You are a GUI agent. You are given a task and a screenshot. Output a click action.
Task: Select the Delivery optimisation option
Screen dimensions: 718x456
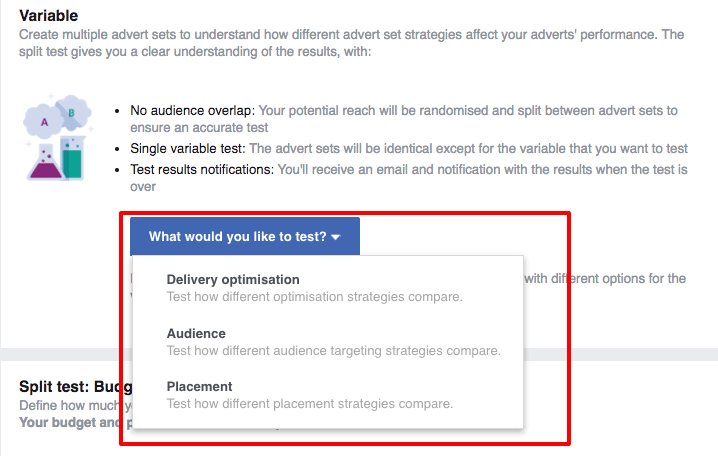pyautogui.click(x=327, y=288)
